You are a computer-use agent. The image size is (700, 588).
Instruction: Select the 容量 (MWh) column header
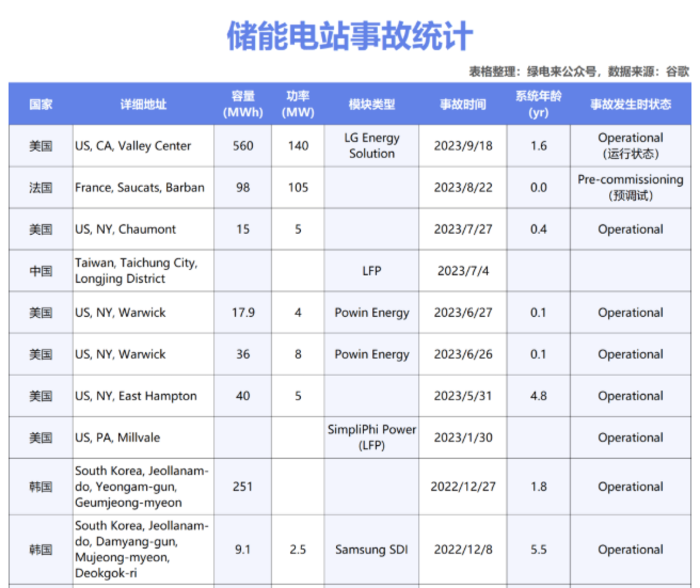[243, 104]
